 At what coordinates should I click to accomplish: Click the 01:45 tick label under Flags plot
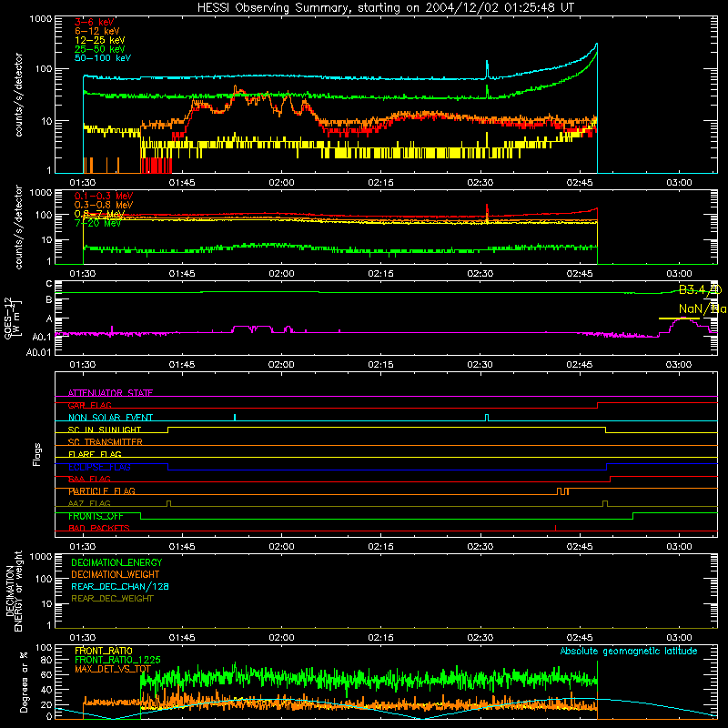pyautogui.click(x=182, y=547)
